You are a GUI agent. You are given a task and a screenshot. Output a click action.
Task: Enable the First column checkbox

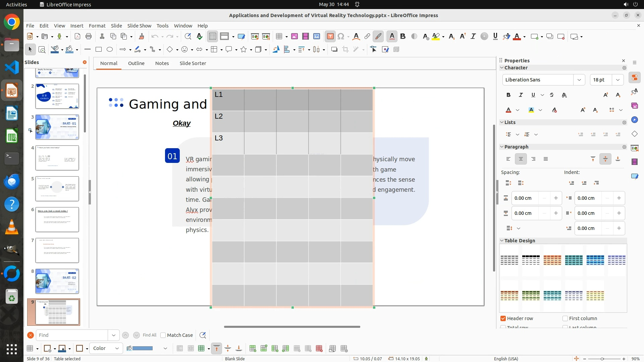point(565,318)
